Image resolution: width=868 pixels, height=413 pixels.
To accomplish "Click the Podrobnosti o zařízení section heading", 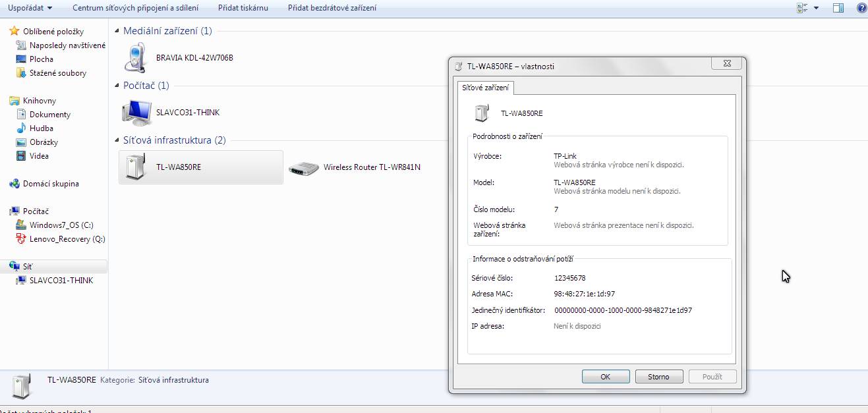I will pyautogui.click(x=507, y=136).
